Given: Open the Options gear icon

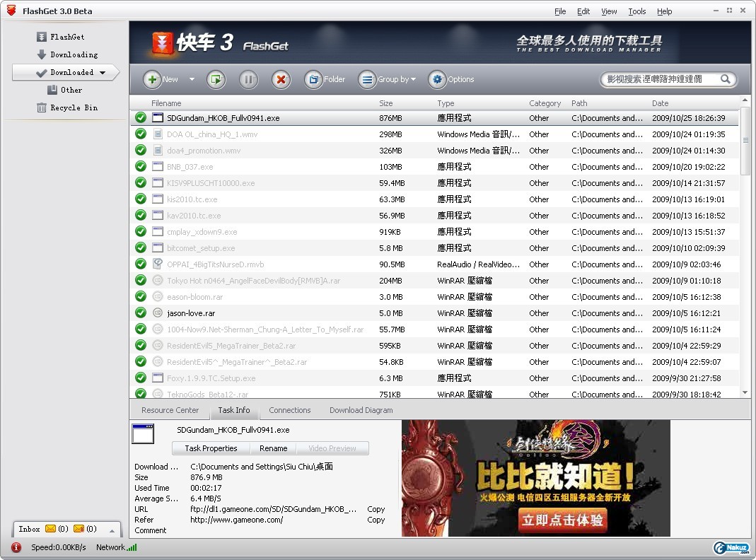Looking at the screenshot, I should 437,79.
